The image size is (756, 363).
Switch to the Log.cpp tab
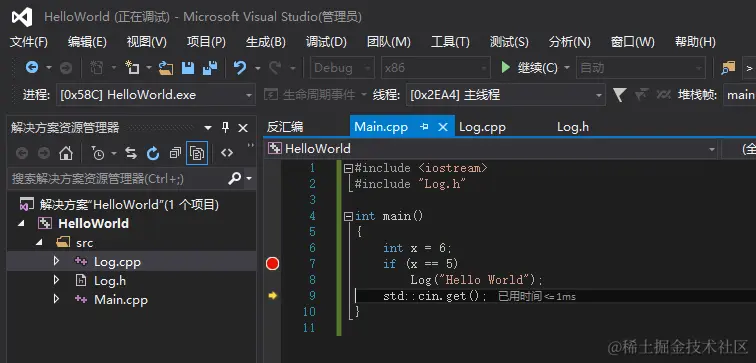coord(482,127)
